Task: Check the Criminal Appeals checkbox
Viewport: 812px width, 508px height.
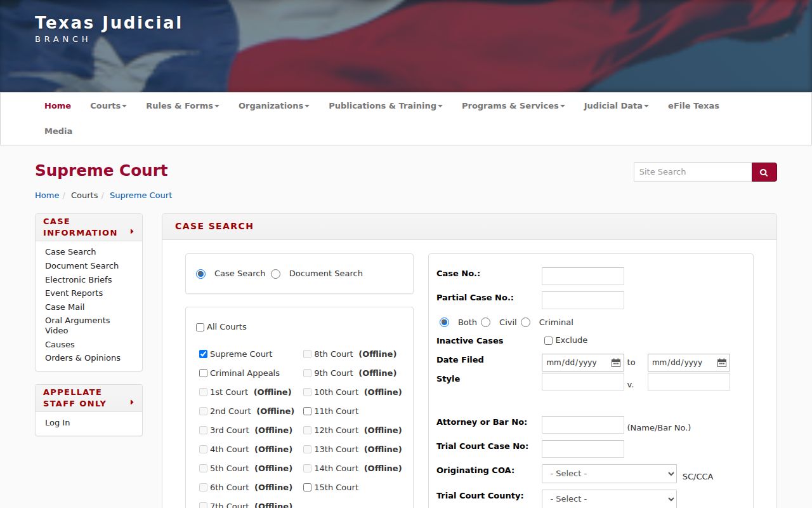Action: pos(204,373)
